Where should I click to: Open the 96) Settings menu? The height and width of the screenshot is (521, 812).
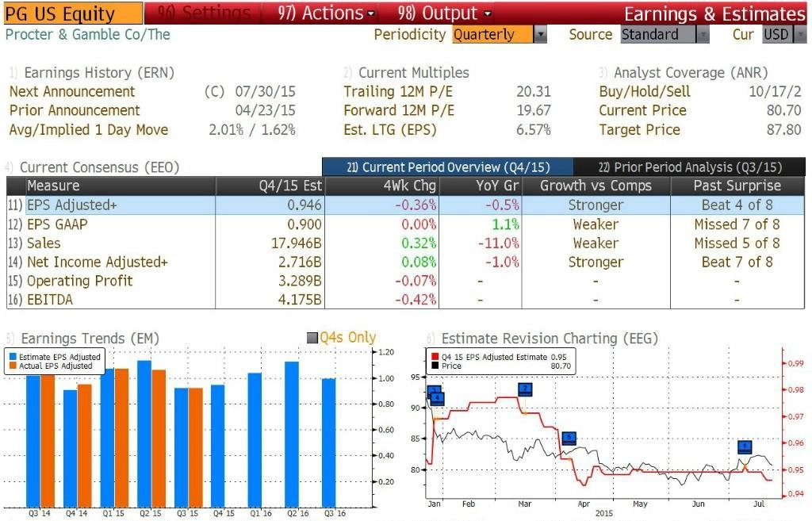click(x=204, y=13)
